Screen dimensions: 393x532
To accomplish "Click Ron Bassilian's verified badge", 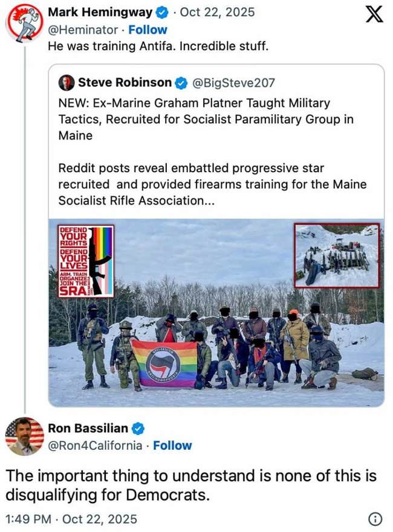I will 138,429.
